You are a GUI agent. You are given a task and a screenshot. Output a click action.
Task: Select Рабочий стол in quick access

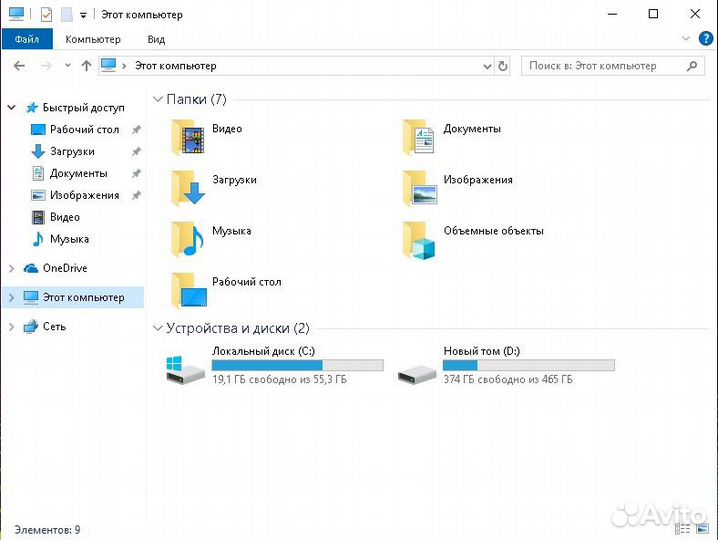(x=84, y=129)
